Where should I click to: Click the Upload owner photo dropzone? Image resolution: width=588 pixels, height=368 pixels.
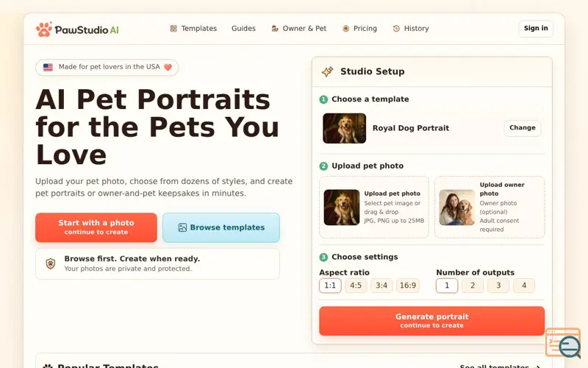490,207
